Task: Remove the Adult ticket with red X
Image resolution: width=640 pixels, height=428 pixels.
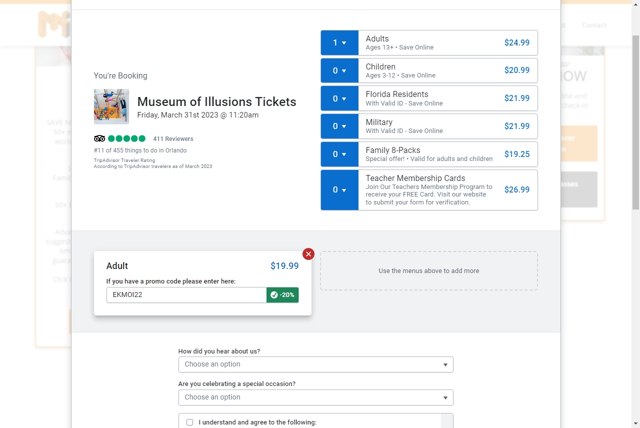Action: tap(308, 254)
